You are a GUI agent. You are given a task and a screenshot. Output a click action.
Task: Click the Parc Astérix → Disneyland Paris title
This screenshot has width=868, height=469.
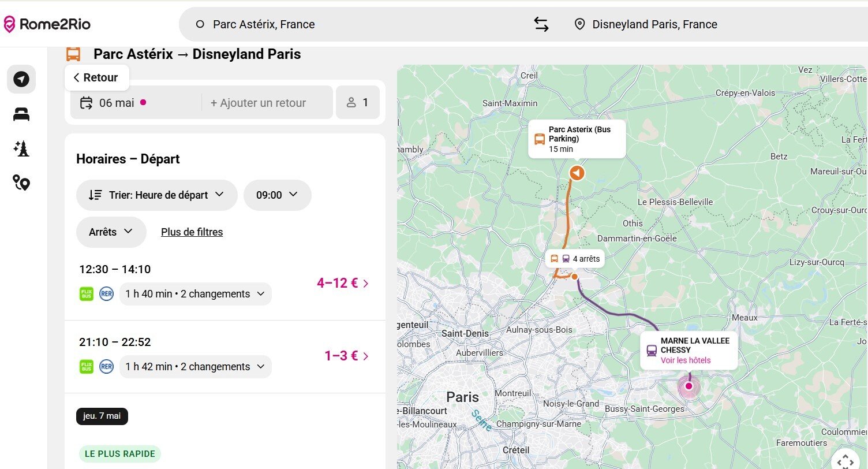(197, 54)
